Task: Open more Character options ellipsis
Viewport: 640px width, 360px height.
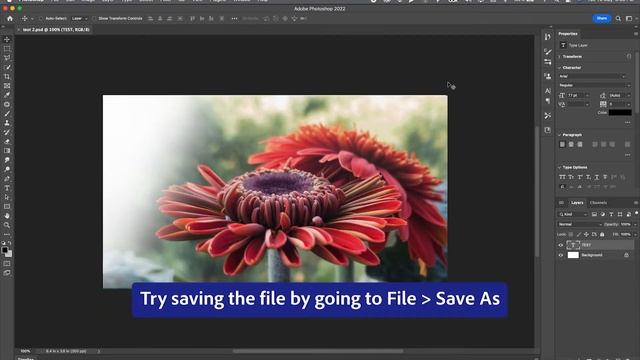Action: 628,122
